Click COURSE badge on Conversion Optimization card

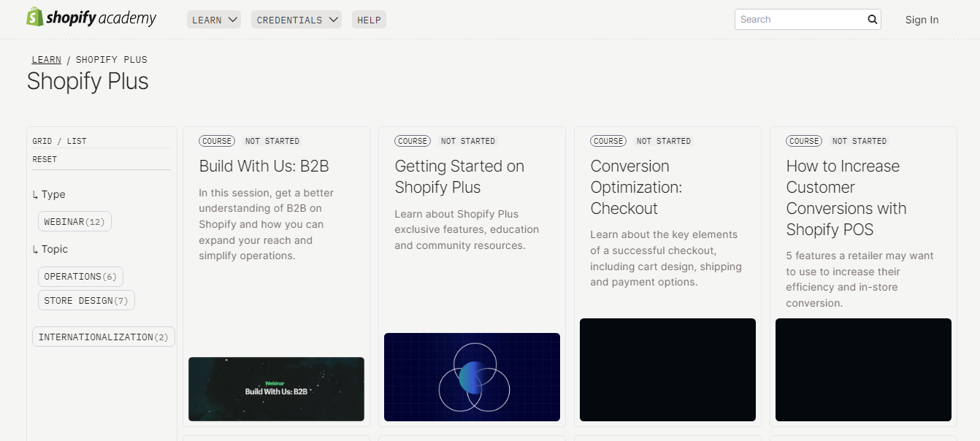point(608,141)
